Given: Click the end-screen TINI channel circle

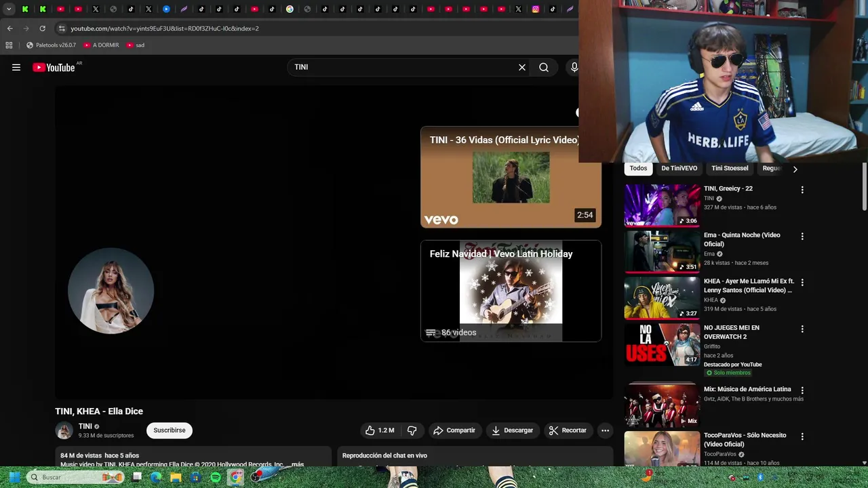Looking at the screenshot, I should tap(111, 291).
